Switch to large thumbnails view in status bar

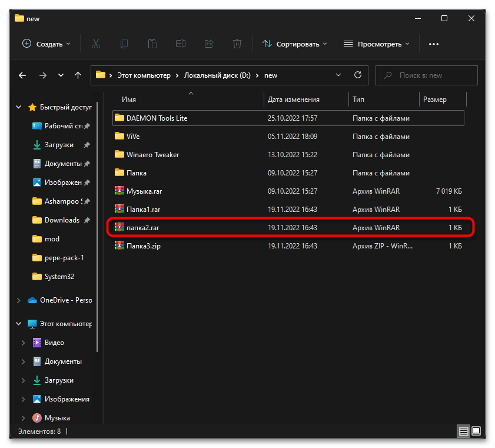476,431
